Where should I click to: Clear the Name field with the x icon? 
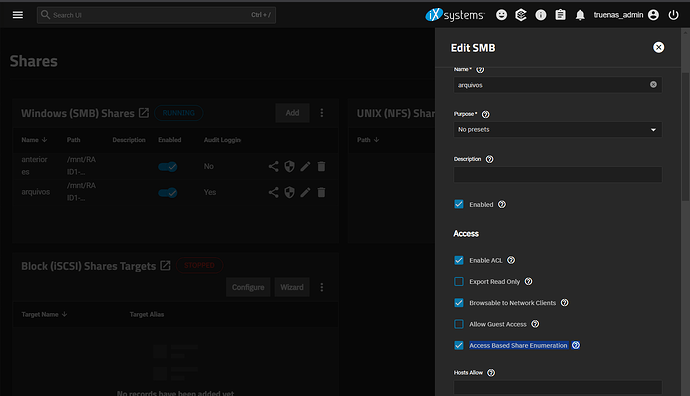click(x=653, y=84)
